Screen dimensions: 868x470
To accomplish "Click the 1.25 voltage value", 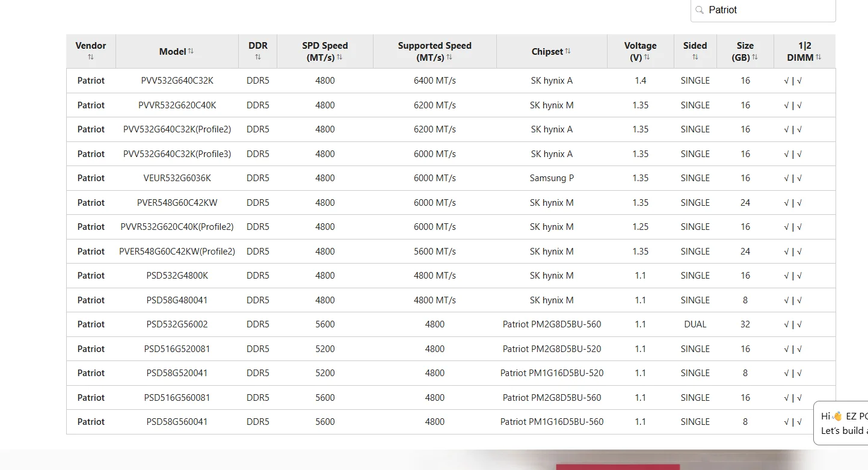I will (641, 227).
